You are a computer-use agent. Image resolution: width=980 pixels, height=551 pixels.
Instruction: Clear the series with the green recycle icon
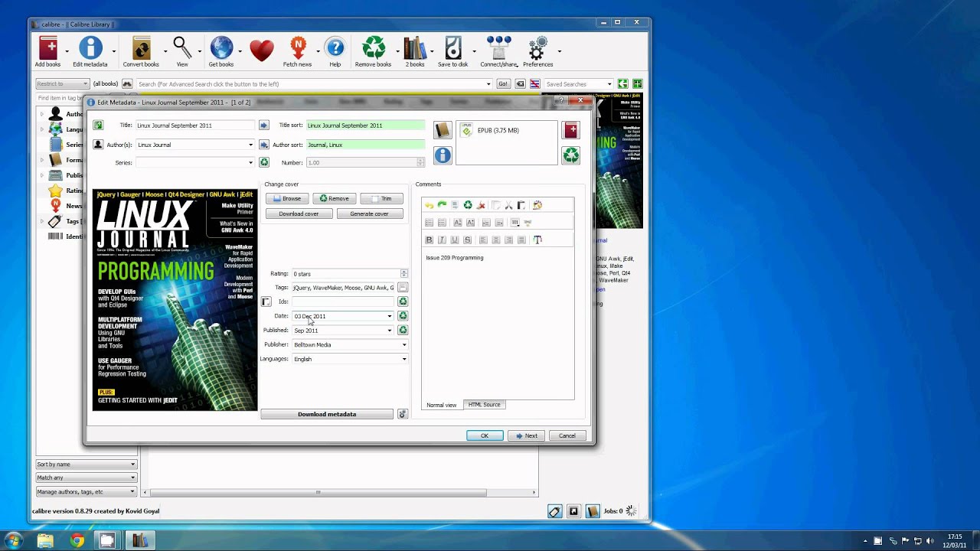264,162
